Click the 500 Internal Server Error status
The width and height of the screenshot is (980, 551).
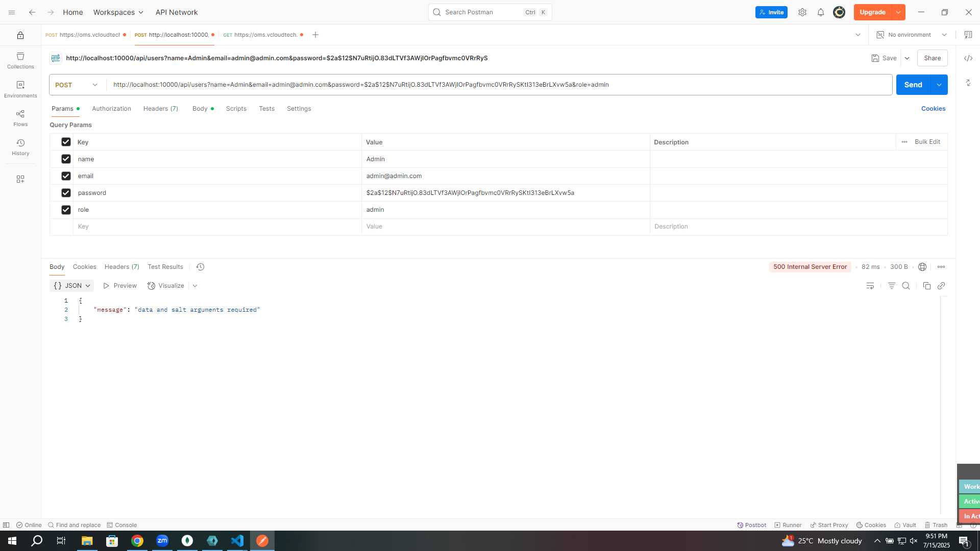(x=810, y=267)
